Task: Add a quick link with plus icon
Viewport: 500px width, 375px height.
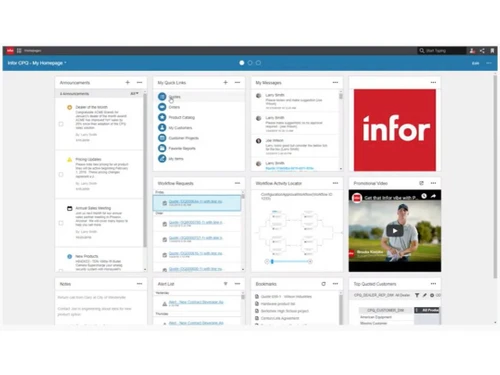Action: (225, 82)
